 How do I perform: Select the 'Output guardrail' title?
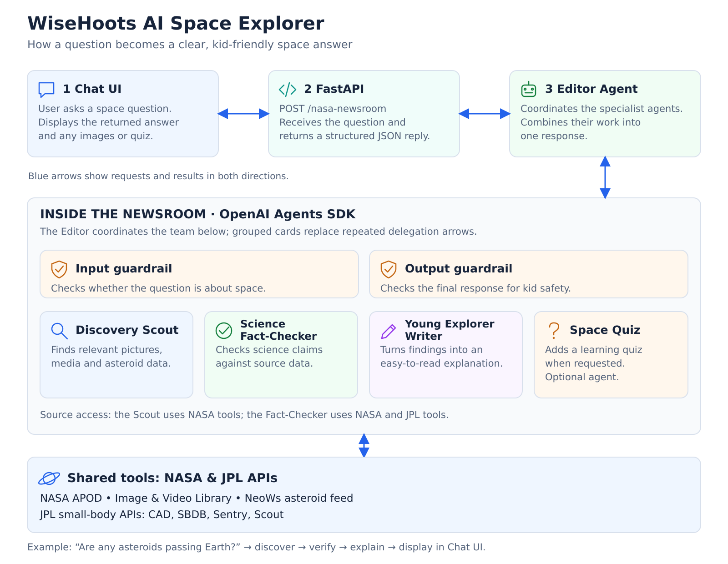(459, 269)
